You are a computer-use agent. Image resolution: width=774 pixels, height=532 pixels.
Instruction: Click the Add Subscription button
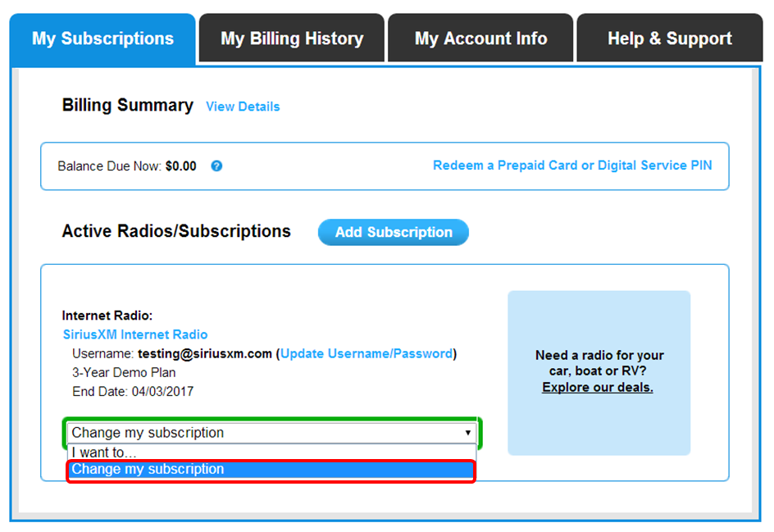(394, 232)
